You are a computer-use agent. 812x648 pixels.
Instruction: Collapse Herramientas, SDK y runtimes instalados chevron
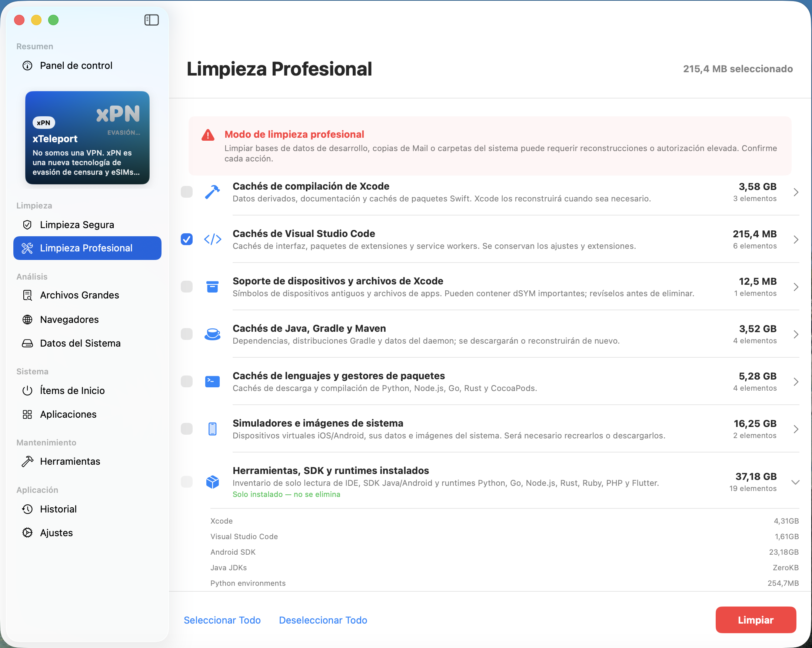click(795, 482)
